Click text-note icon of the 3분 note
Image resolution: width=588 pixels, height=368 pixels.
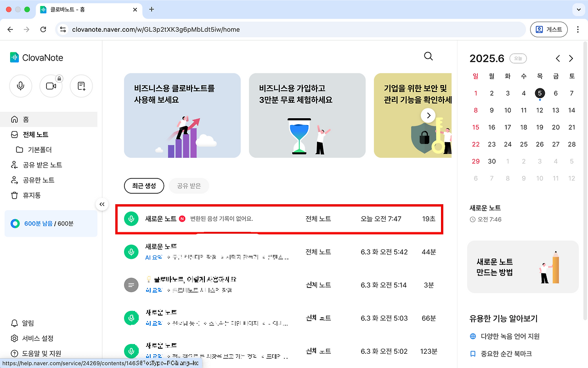pyautogui.click(x=131, y=285)
